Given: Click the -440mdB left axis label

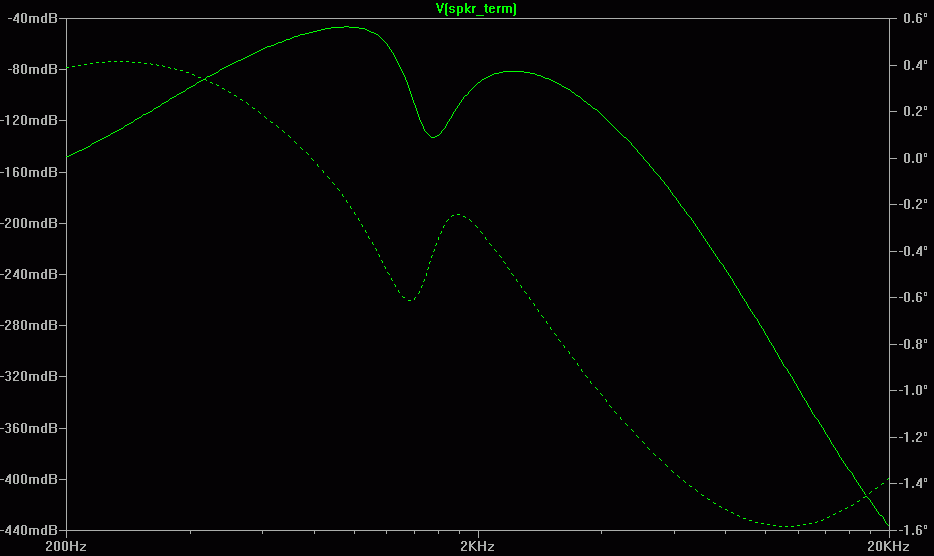Looking at the screenshot, I should [29, 530].
